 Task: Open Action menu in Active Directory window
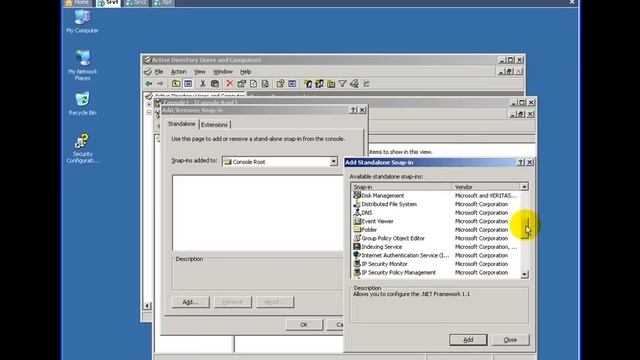point(178,72)
